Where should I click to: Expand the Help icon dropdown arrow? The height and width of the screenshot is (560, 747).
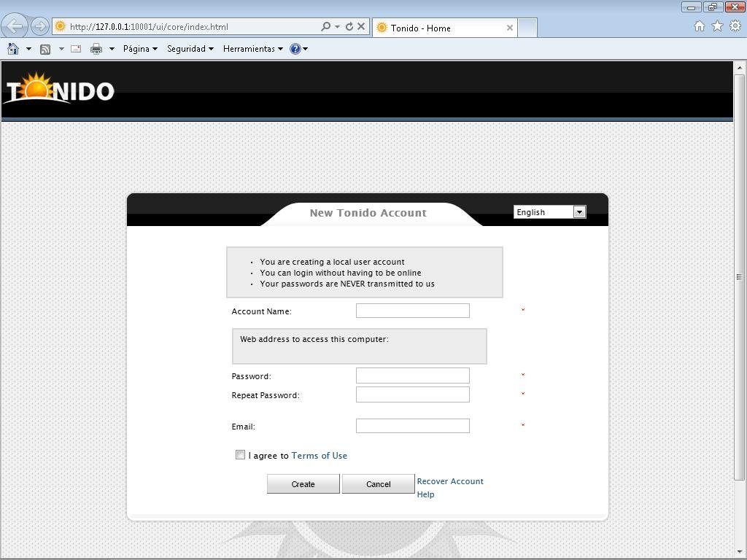306,49
